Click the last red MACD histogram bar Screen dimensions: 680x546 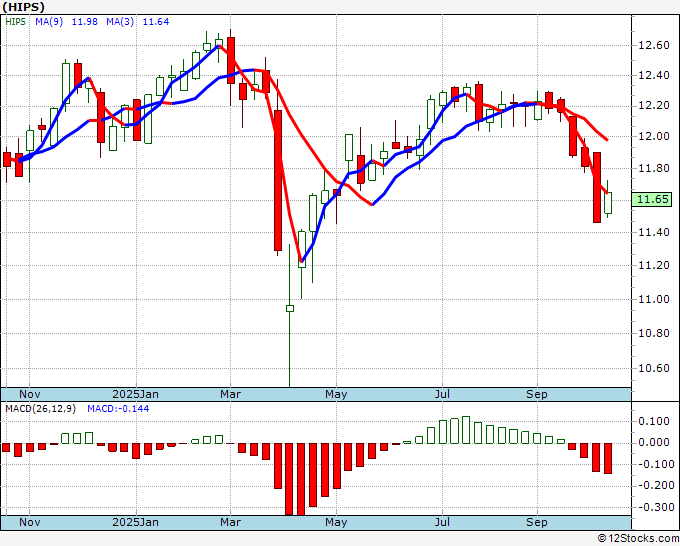608,458
